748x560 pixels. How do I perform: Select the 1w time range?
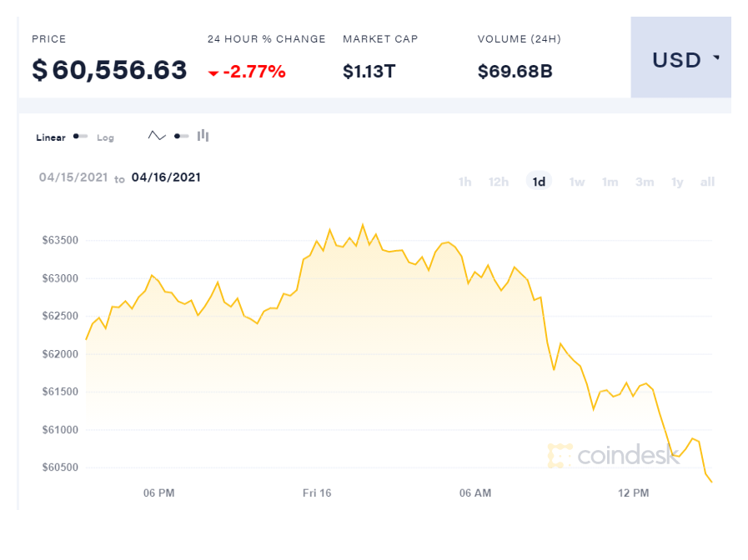pyautogui.click(x=576, y=182)
